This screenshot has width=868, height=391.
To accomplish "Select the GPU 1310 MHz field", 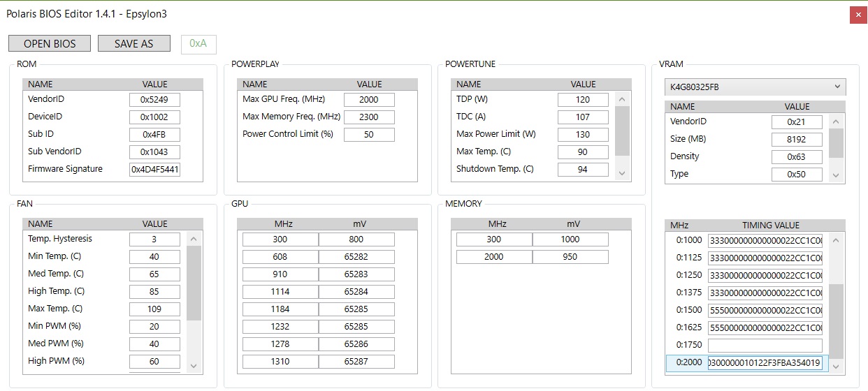I will pyautogui.click(x=280, y=362).
